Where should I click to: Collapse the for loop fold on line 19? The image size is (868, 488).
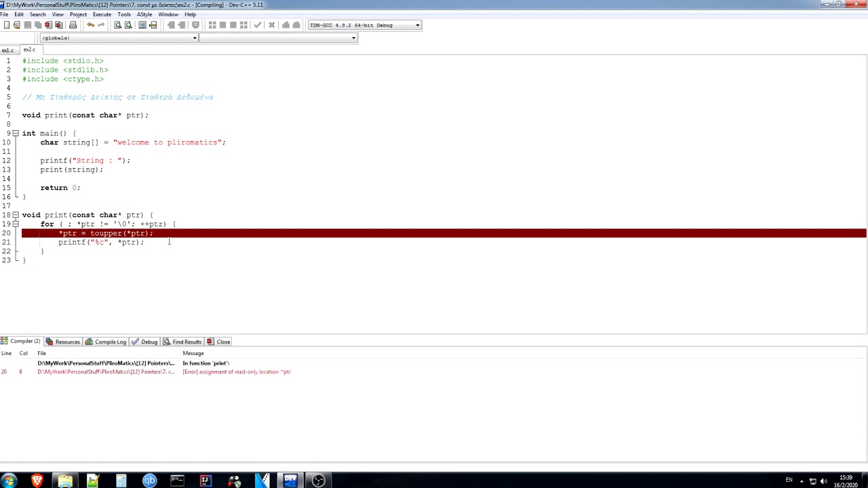[16, 224]
